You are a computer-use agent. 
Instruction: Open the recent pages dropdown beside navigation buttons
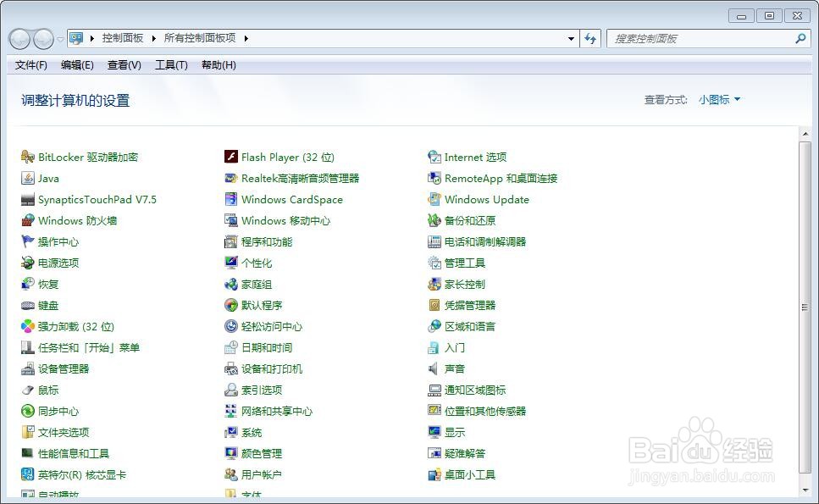pos(61,39)
